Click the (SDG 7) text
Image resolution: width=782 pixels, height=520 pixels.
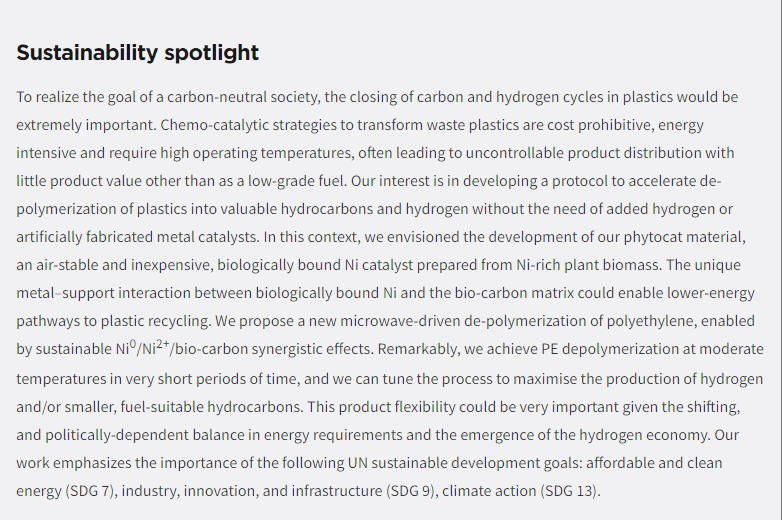tap(91, 491)
